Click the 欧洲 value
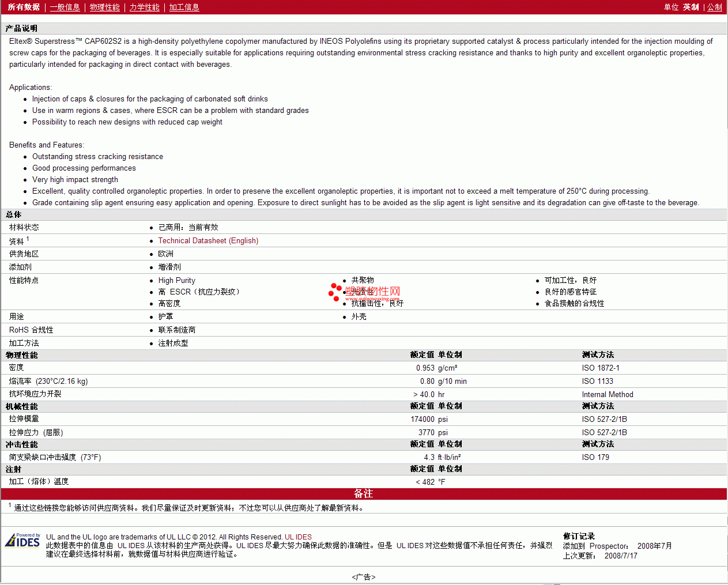The width and height of the screenshot is (728, 585). (x=165, y=254)
